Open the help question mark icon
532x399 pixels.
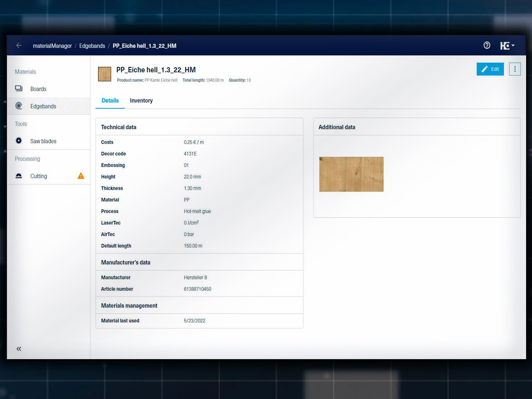click(x=487, y=45)
